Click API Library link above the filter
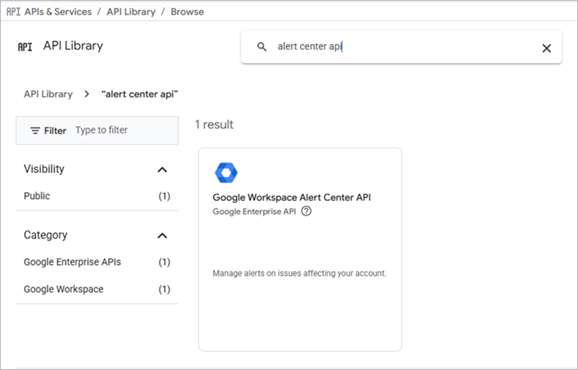The height and width of the screenshot is (370, 578). click(x=48, y=94)
